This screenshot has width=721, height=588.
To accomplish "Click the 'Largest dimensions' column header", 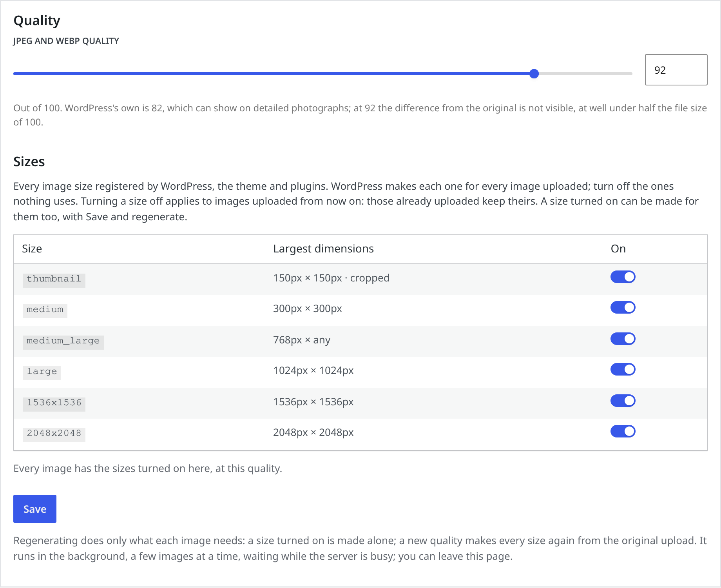I will (323, 249).
